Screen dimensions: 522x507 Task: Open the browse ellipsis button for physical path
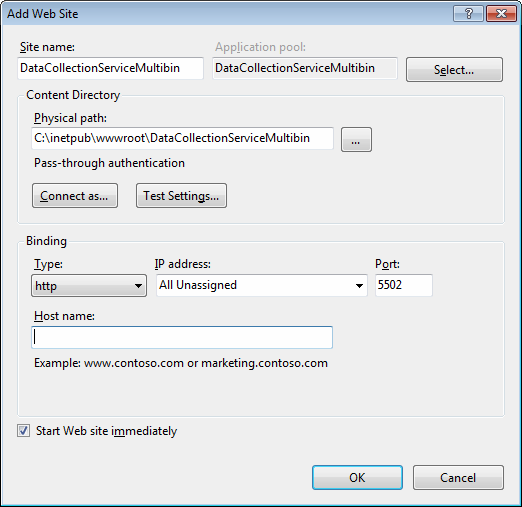356,139
